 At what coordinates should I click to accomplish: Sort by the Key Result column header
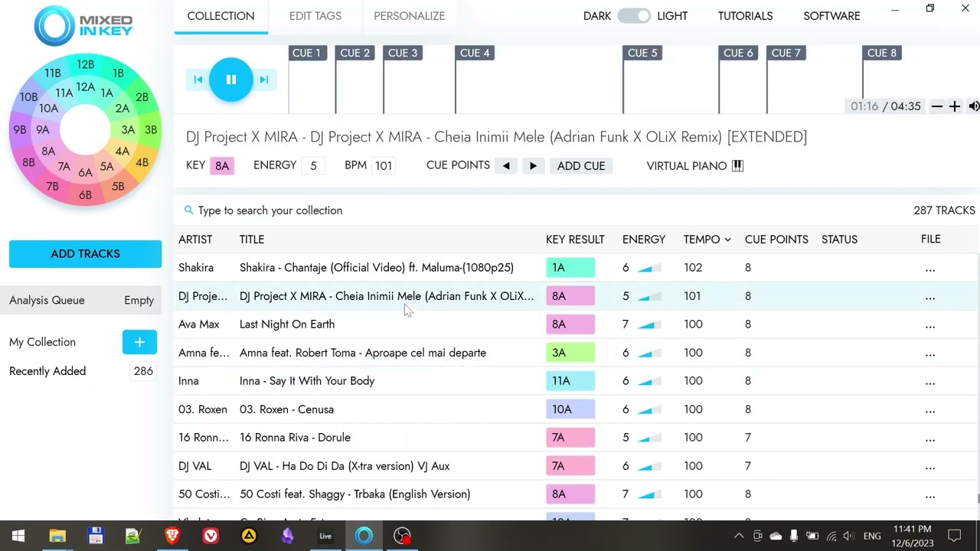coord(575,240)
